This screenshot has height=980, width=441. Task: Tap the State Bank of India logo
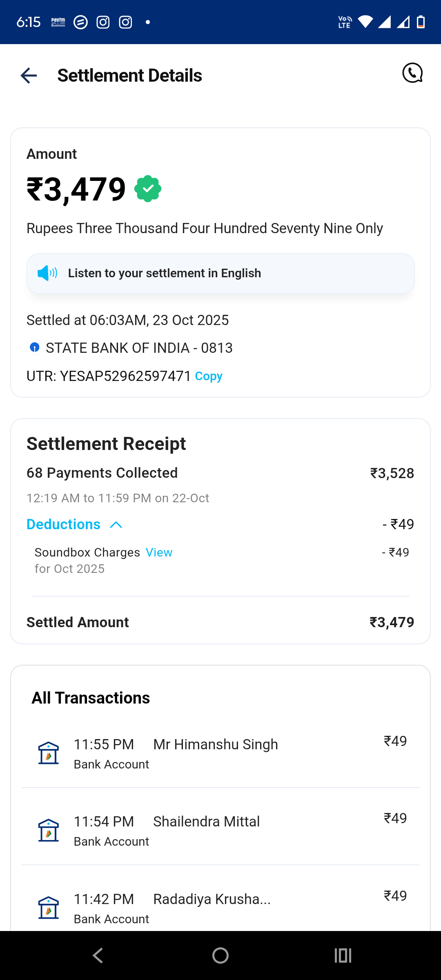tap(35, 347)
